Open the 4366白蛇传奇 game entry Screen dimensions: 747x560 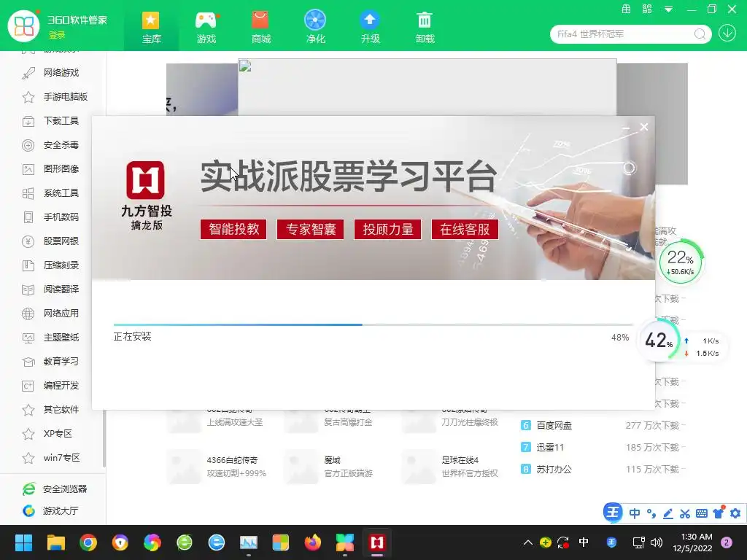(217, 466)
